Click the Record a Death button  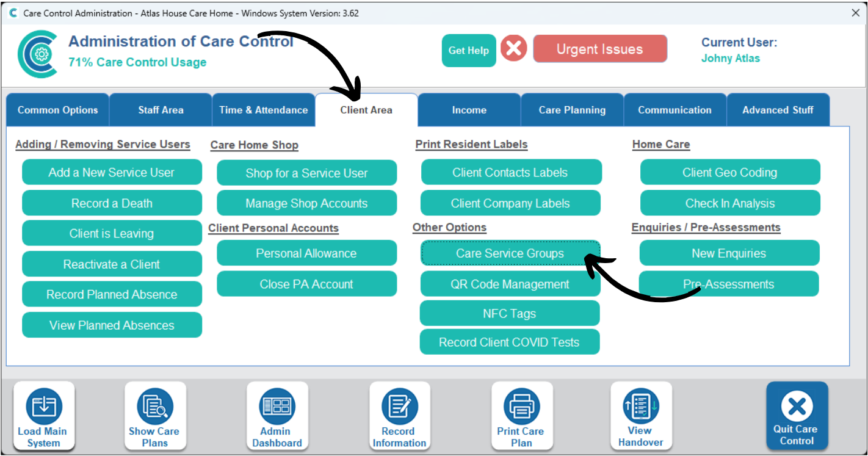click(x=112, y=203)
